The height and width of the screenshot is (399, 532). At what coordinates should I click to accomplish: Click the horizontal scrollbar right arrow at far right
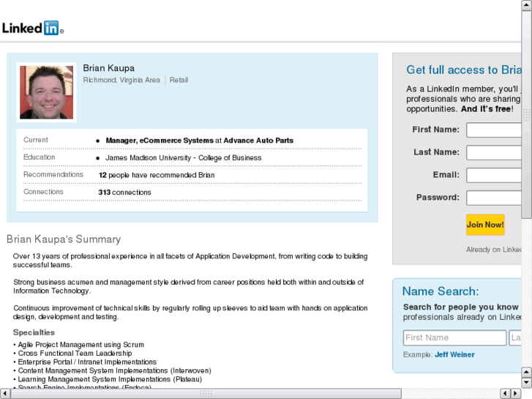pyautogui.click(x=516, y=394)
